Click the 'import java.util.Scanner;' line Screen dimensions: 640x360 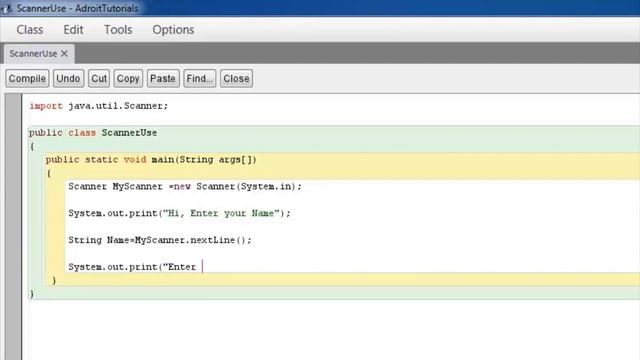pos(98,106)
